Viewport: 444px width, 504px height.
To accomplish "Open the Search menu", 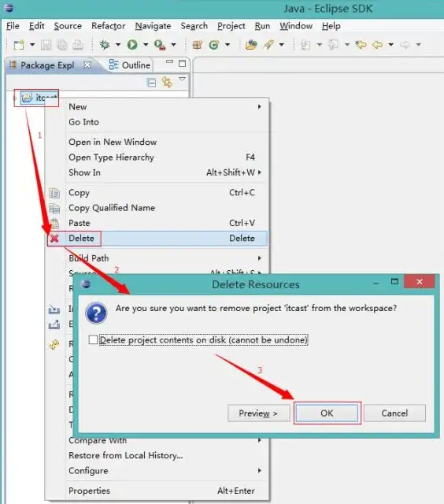I will tap(194, 26).
